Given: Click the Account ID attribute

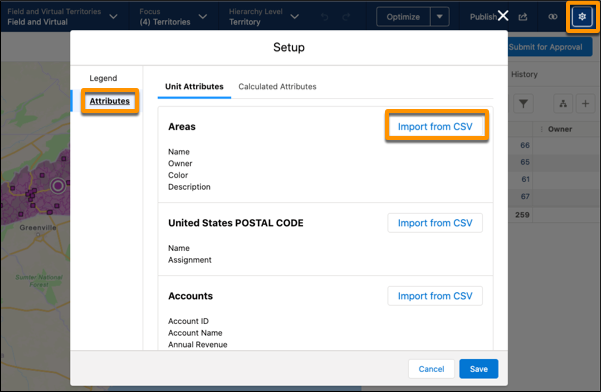Looking at the screenshot, I should [188, 321].
